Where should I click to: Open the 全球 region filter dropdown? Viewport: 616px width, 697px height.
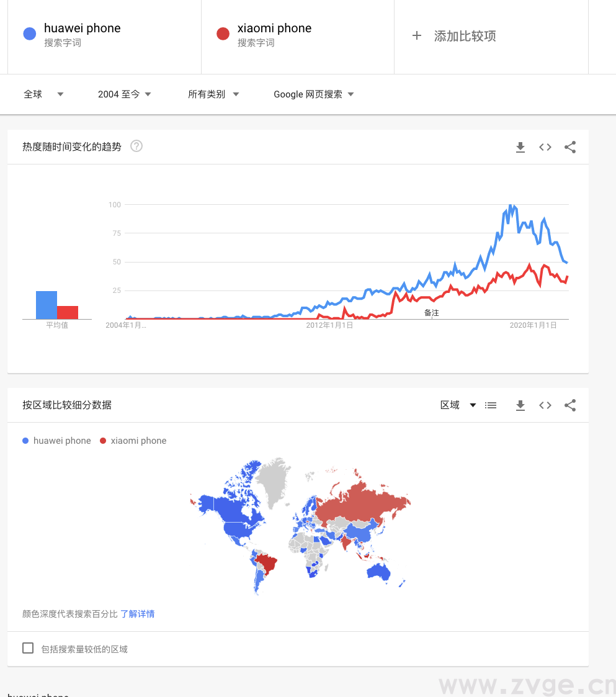pyautogui.click(x=43, y=94)
